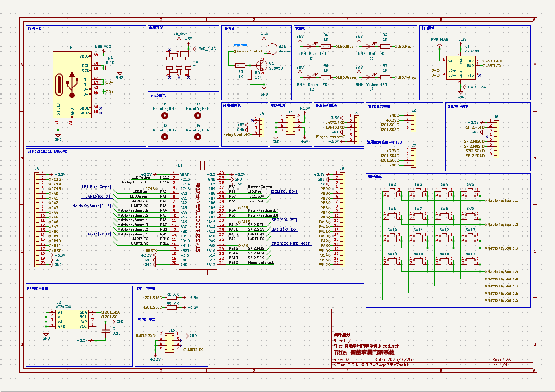The image size is (555, 392).
Task: Click the LED.Green net label in LED block
Action: coord(346,78)
